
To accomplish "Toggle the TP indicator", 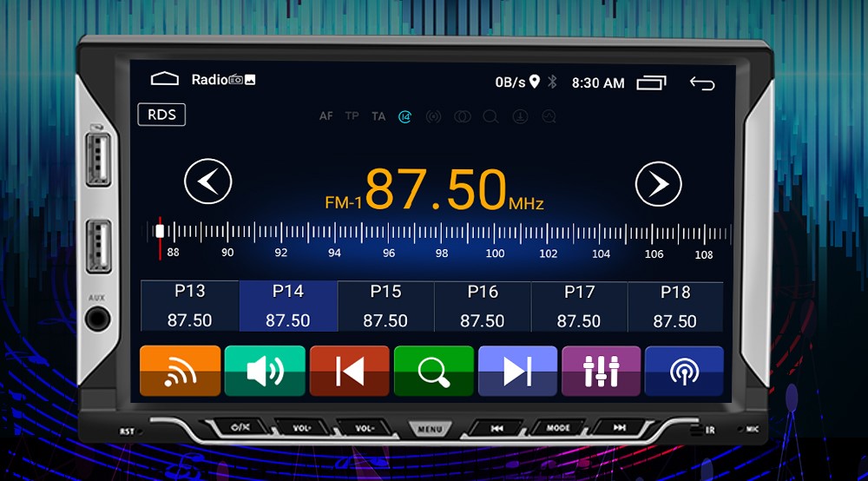I will coord(352,115).
